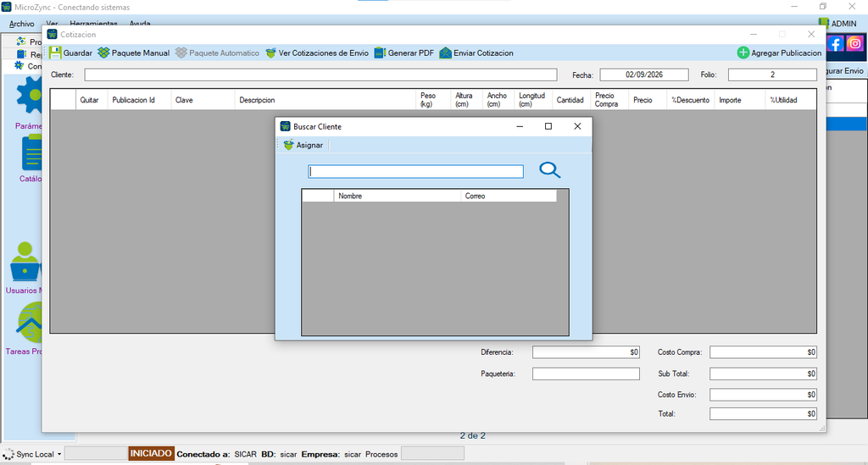Maximize the Buscar Cliente dialog
The height and width of the screenshot is (465, 868).
tap(548, 126)
